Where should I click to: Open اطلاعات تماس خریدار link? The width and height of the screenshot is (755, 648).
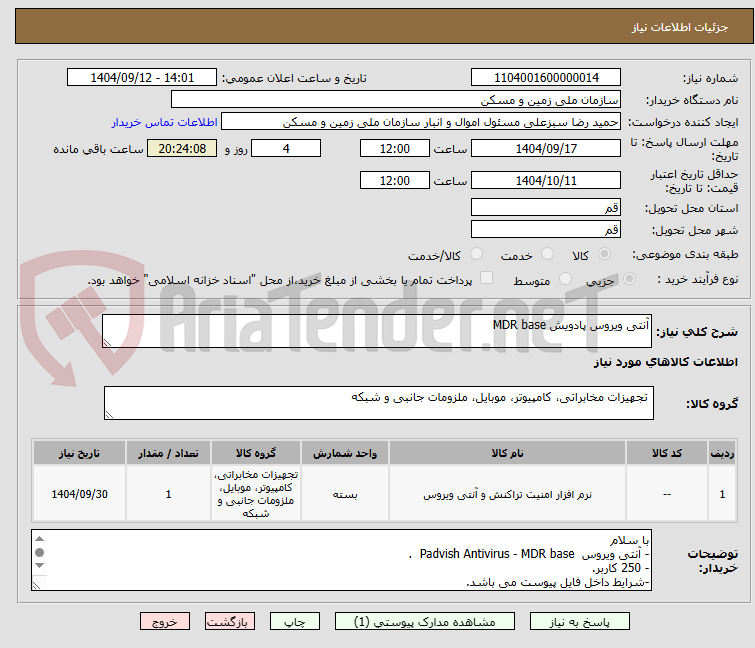165,122
